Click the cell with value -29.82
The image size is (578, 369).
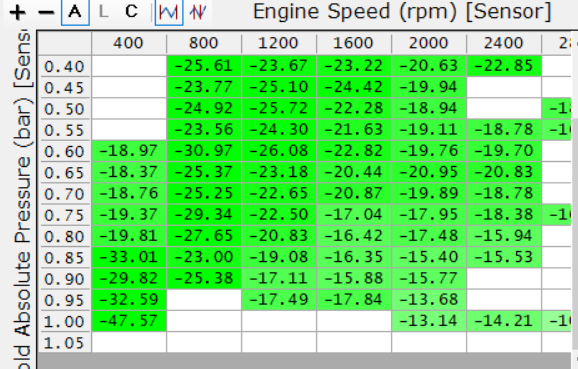(129, 279)
